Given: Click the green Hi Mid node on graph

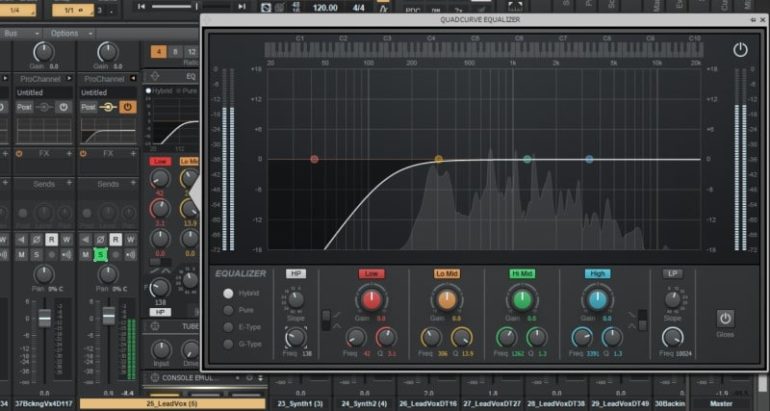Looking at the screenshot, I should [527, 159].
